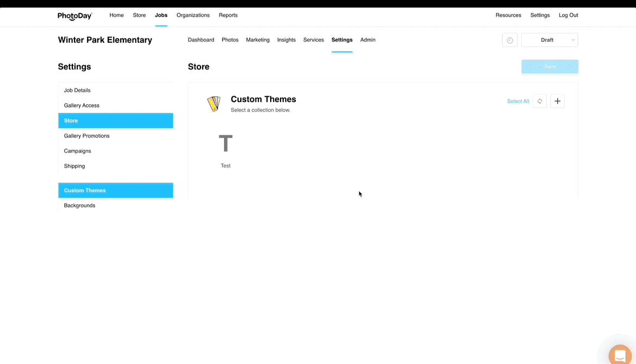Switch to the Dashboard tab

pyautogui.click(x=201, y=40)
